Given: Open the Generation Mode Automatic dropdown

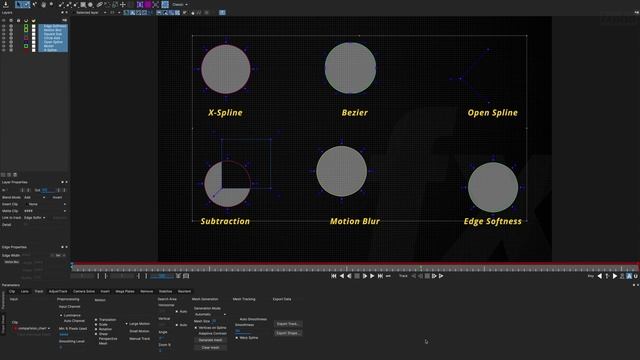Looking at the screenshot, I should click(210, 314).
